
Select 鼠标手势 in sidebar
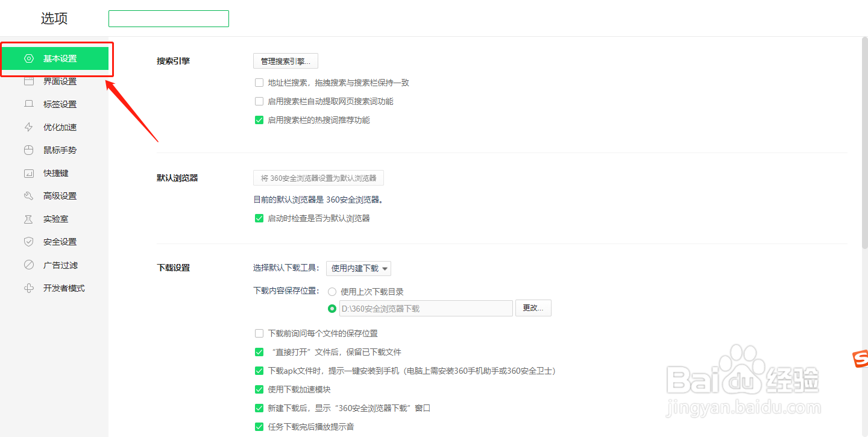click(60, 150)
